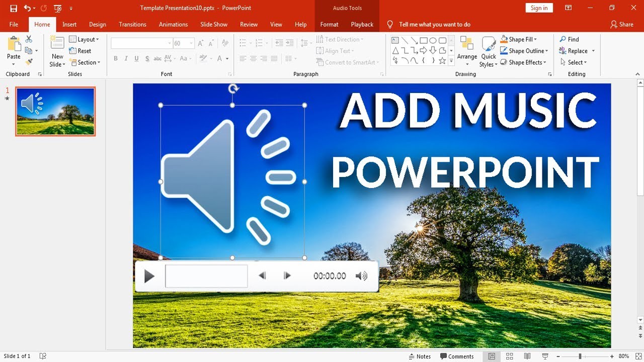Switch to Normal view icon in status bar
This screenshot has width=644, height=362.
[492, 356]
